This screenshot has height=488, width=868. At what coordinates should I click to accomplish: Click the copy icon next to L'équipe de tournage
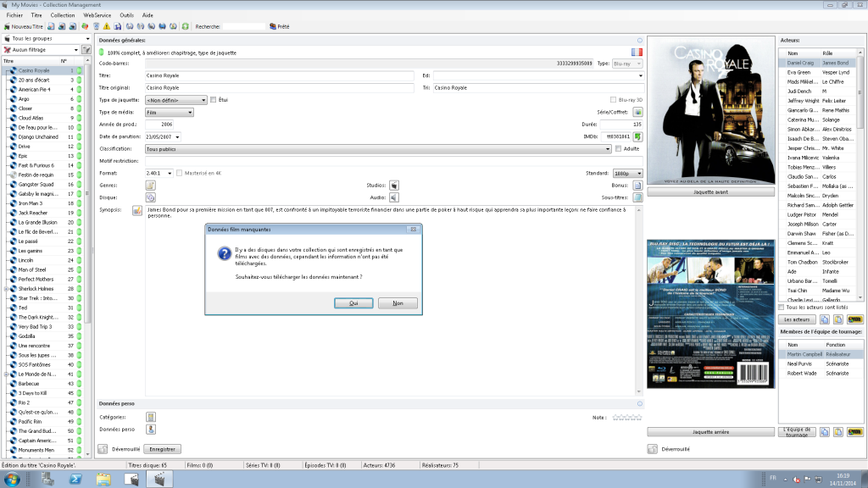[x=825, y=432]
